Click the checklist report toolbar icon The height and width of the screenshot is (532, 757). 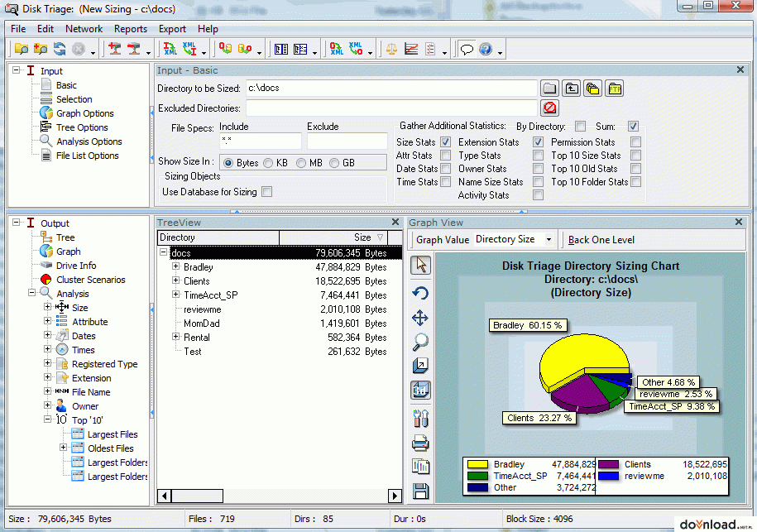(x=429, y=49)
